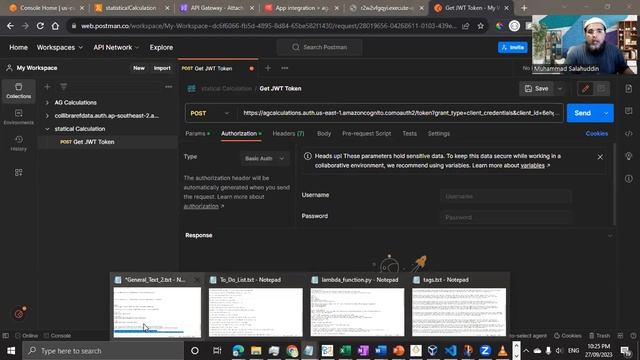Viewport: 640px width, 360px height.
Task: Click the New button in My Workspace
Action: (139, 68)
